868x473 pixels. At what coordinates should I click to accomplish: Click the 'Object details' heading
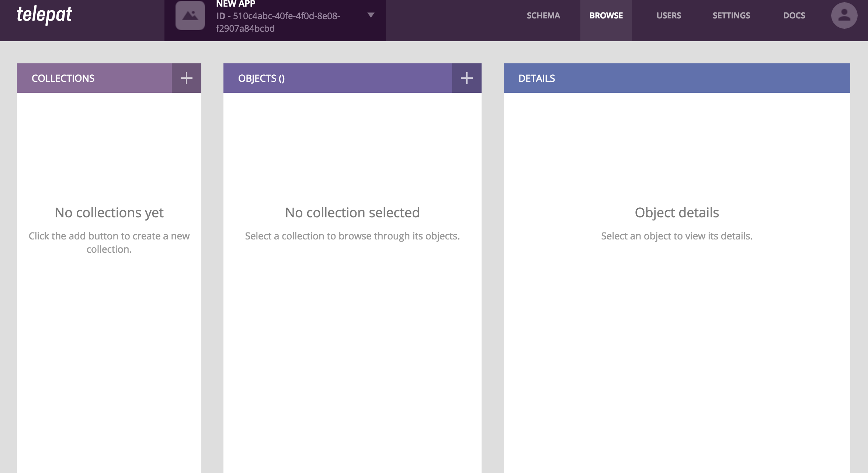tap(677, 213)
